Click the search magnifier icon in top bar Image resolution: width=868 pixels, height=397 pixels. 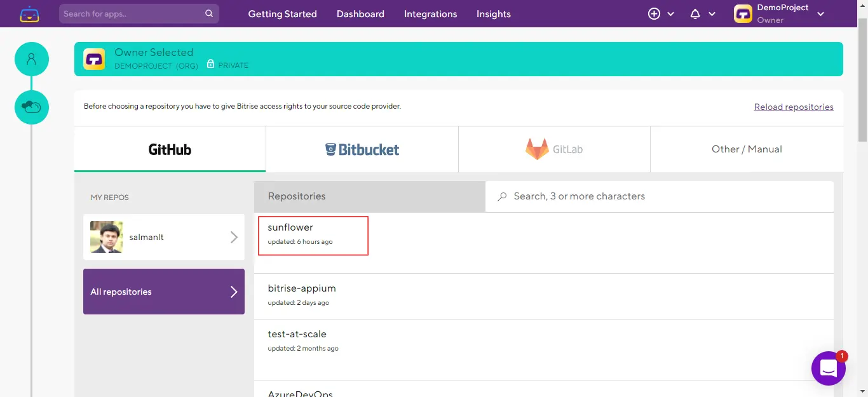point(209,13)
